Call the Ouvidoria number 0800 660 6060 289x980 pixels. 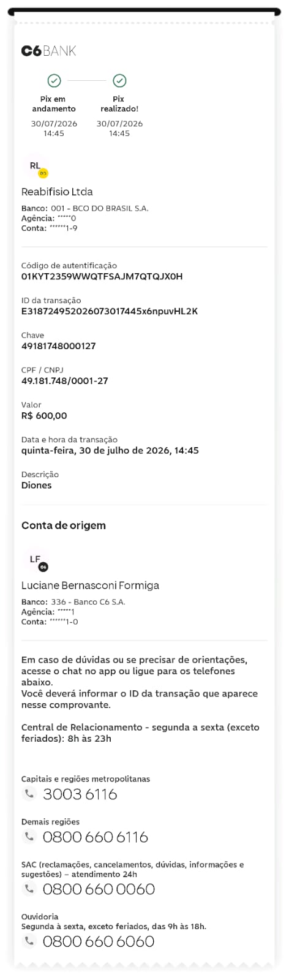99,941
